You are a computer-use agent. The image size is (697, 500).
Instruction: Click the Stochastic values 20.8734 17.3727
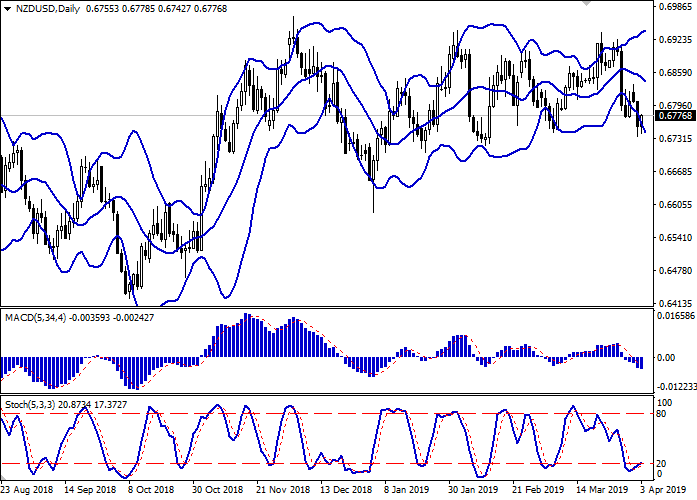[94, 405]
